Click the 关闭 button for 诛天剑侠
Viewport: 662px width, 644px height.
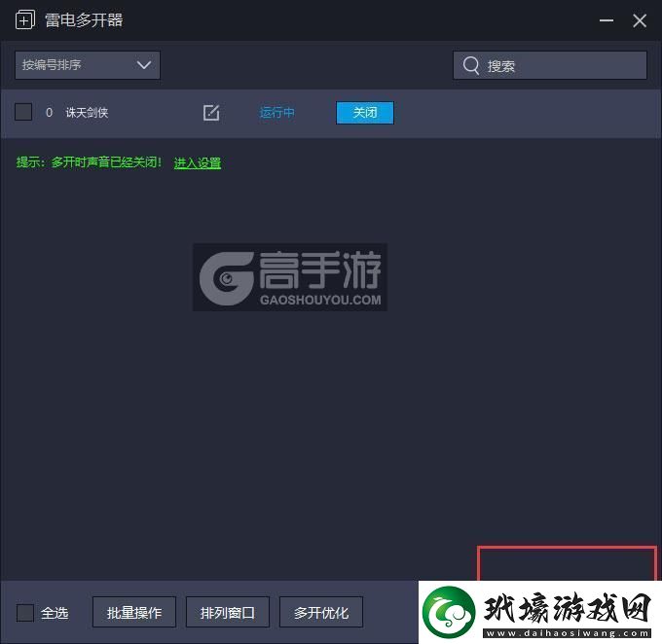point(365,112)
